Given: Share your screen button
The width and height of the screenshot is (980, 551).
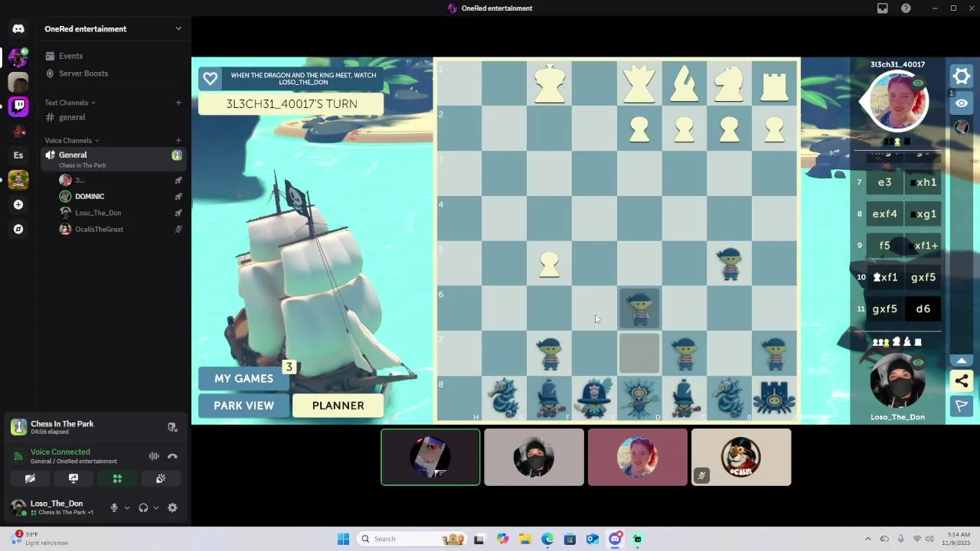Looking at the screenshot, I should click(73, 478).
